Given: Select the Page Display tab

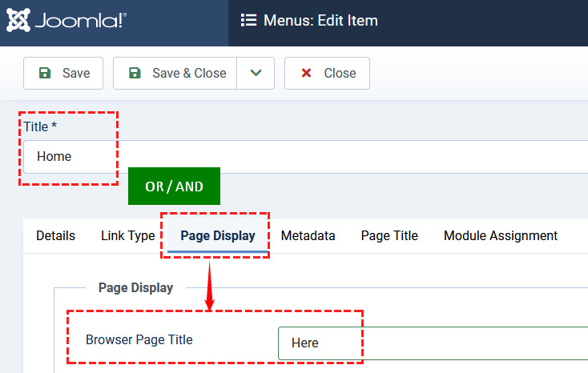Looking at the screenshot, I should [217, 235].
